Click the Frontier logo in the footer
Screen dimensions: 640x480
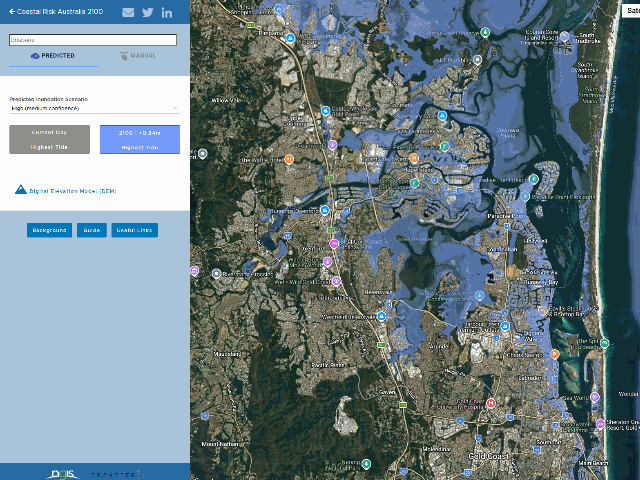118,475
